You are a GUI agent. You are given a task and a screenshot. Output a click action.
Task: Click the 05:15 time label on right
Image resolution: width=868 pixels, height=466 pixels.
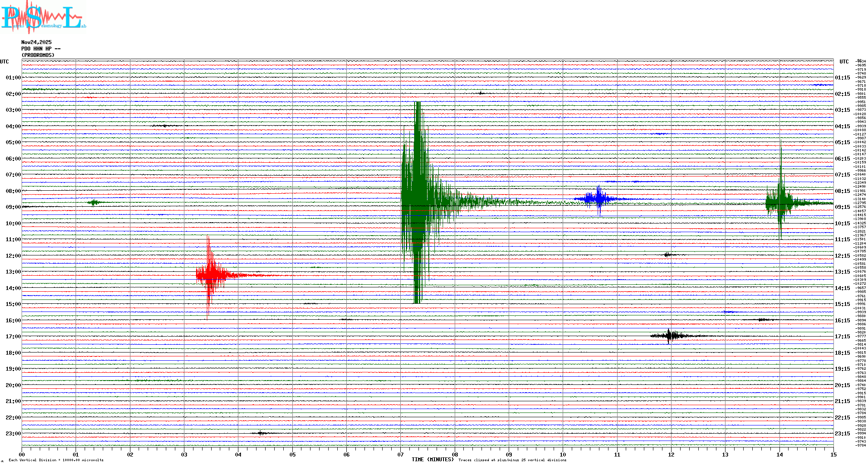tap(842, 142)
